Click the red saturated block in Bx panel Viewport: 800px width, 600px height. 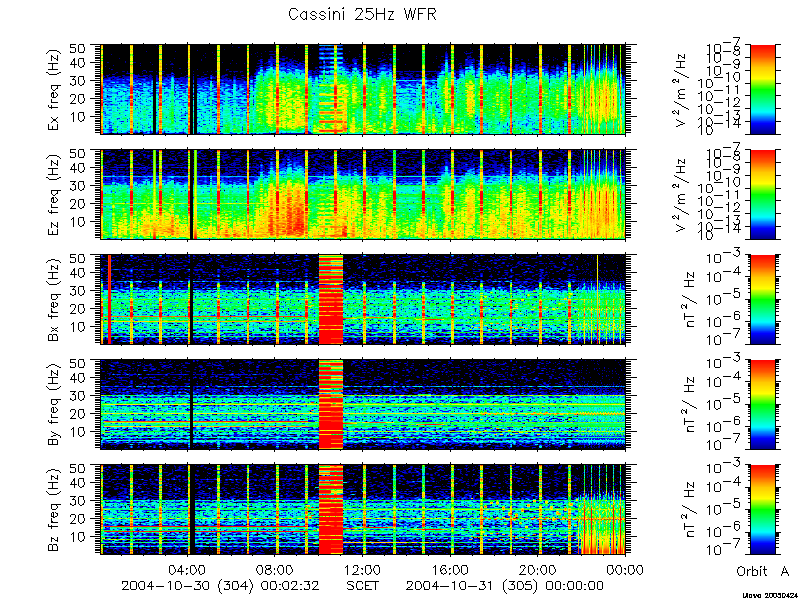point(331,299)
